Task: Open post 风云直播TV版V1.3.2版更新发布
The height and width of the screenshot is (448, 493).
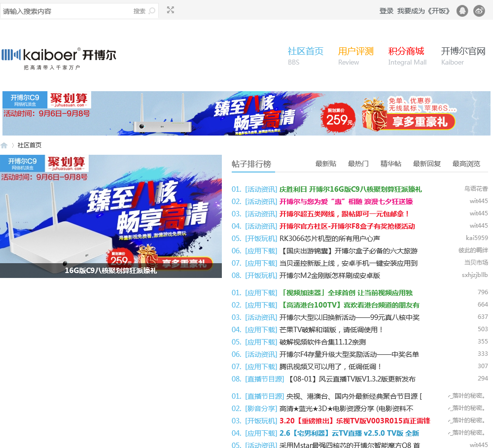Action: [351, 379]
